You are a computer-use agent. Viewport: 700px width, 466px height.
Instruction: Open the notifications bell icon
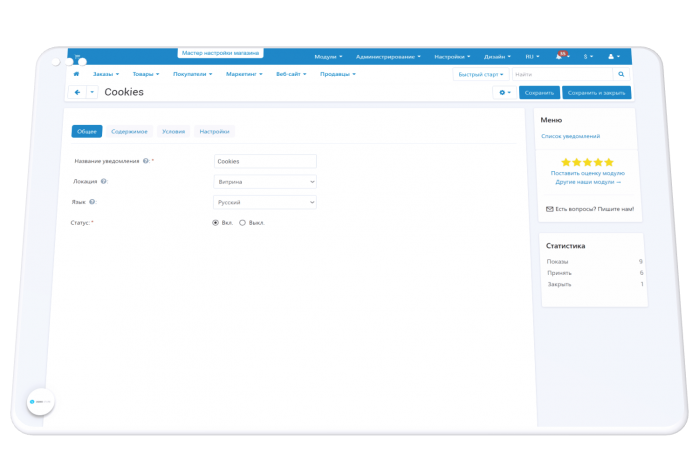(558, 57)
